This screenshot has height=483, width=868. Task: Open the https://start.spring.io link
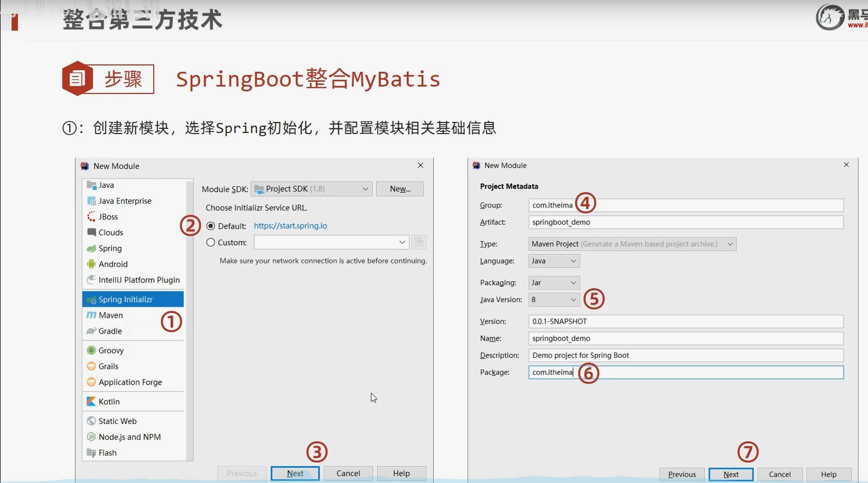[291, 226]
